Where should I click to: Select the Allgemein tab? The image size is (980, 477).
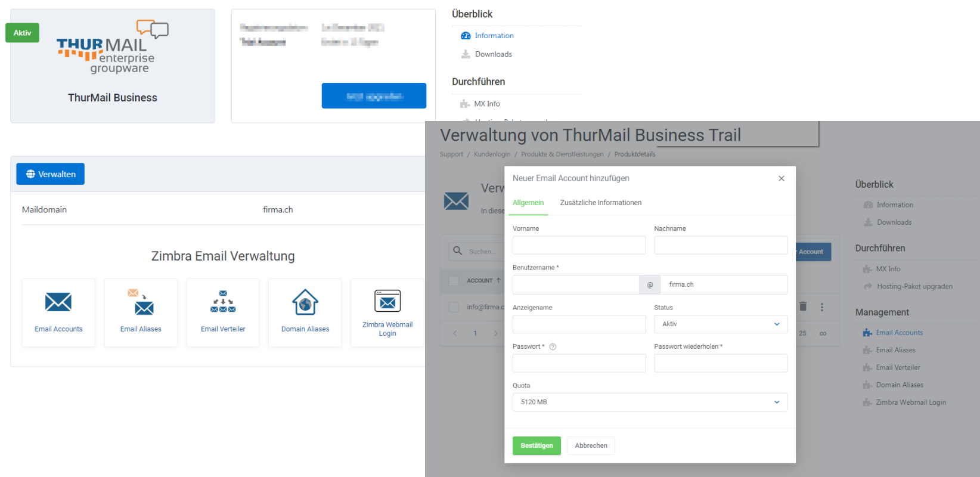click(528, 203)
